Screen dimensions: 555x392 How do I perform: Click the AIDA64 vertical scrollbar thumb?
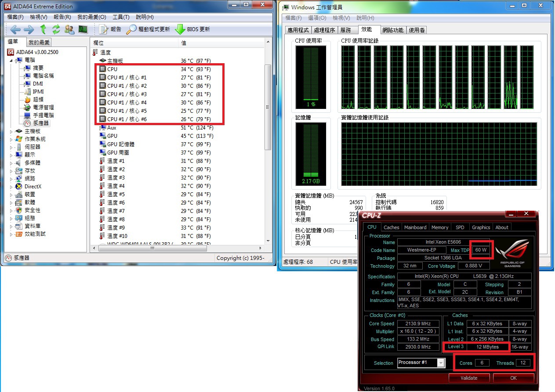click(x=268, y=108)
